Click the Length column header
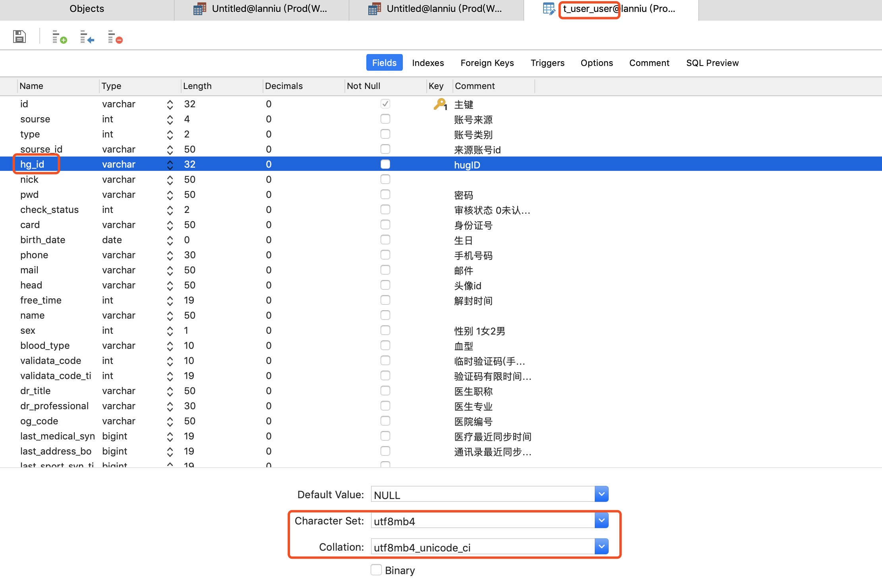 point(222,86)
